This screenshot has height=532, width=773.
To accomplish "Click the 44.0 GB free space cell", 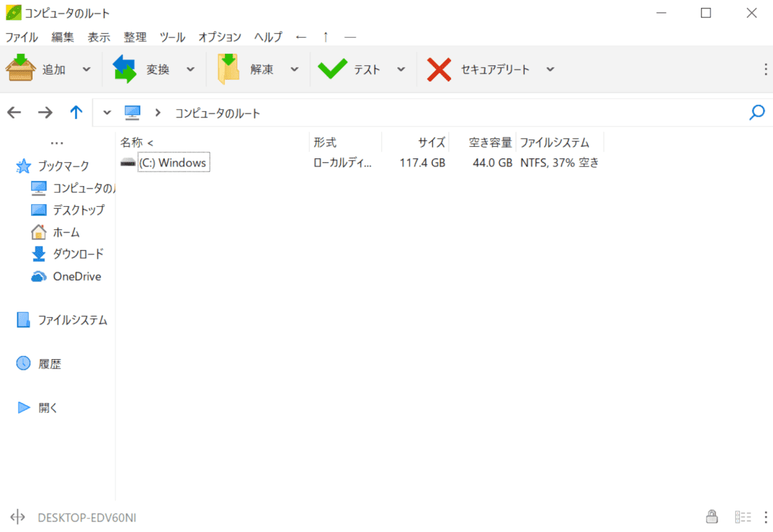I will pyautogui.click(x=492, y=162).
